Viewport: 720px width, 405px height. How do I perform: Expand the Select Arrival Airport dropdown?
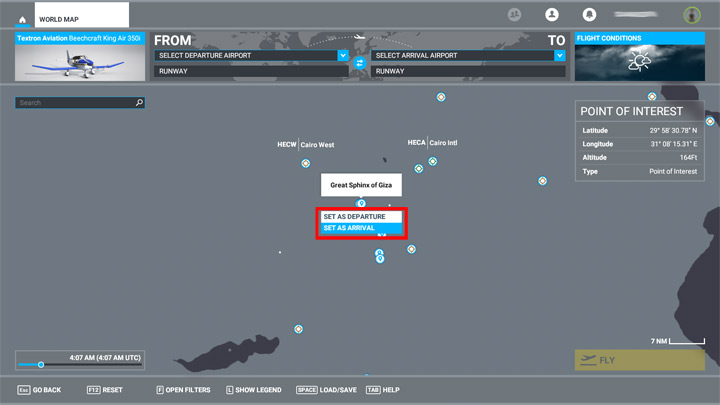[x=560, y=56]
